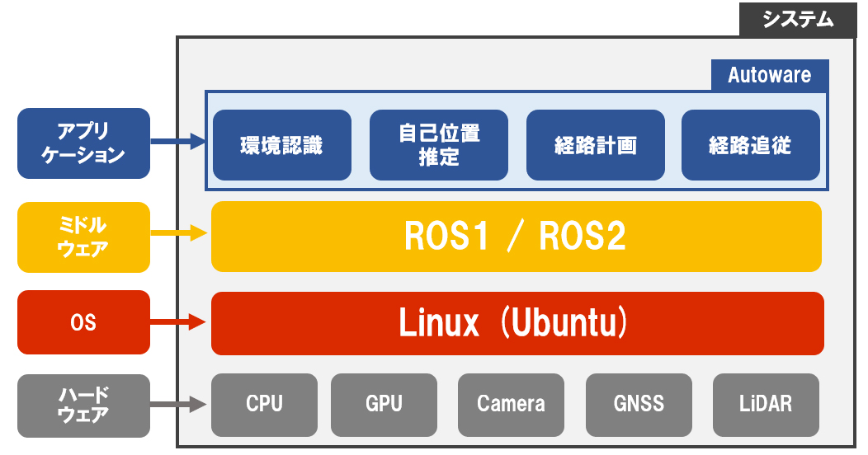Click the アプリケーション category box

tap(83, 143)
